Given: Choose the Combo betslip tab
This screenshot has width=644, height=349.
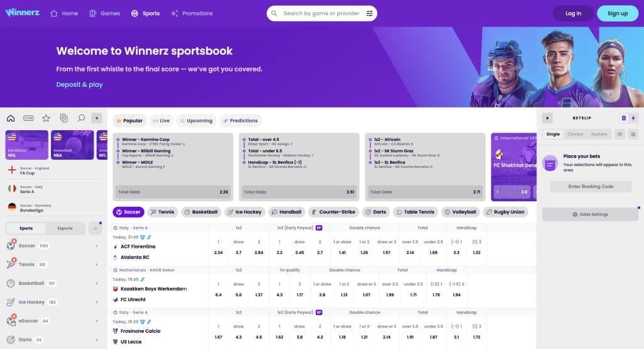Looking at the screenshot, I should (575, 135).
